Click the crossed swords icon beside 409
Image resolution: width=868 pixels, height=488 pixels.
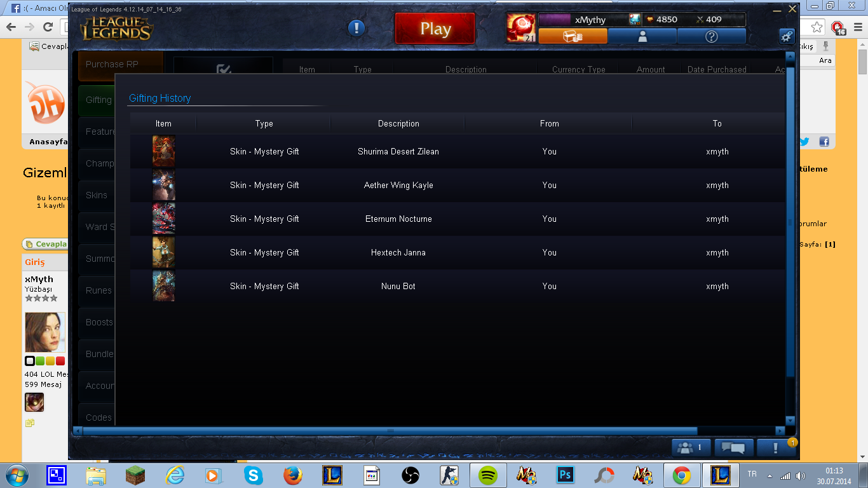click(700, 20)
